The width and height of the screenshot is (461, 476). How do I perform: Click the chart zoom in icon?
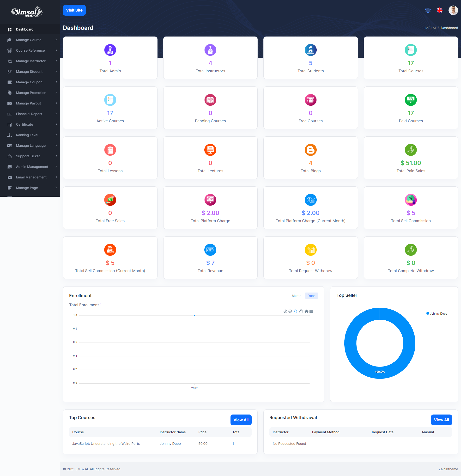[285, 311]
